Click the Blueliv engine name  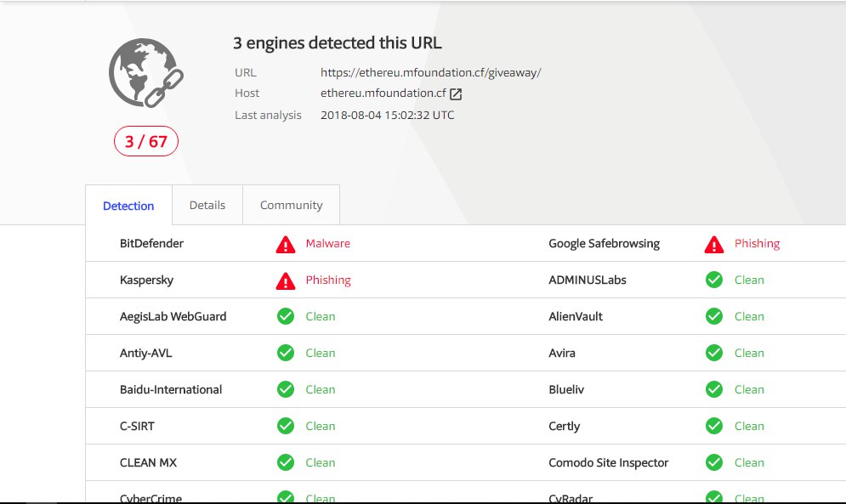click(x=566, y=389)
